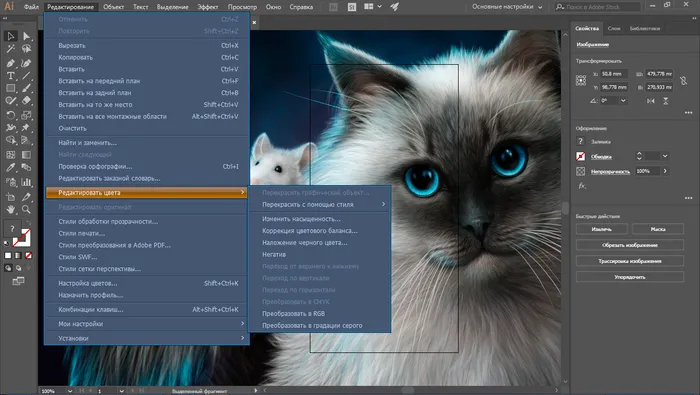This screenshot has width=700, height=395.
Task: Select the Lasso tool
Action: coord(26,49)
